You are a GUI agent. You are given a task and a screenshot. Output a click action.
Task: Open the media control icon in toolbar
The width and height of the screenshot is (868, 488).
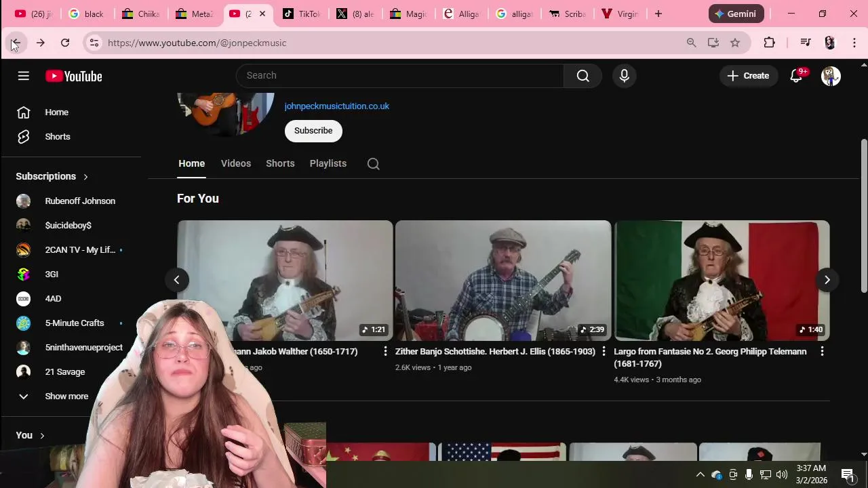pos(805,43)
